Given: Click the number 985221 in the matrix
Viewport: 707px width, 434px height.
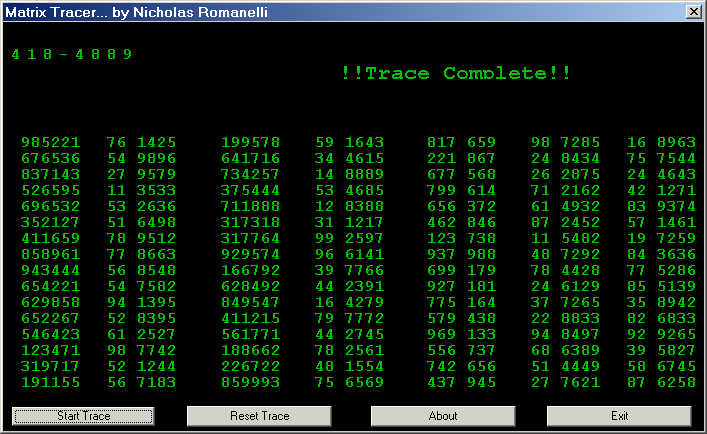Looking at the screenshot, I should 50,143.
